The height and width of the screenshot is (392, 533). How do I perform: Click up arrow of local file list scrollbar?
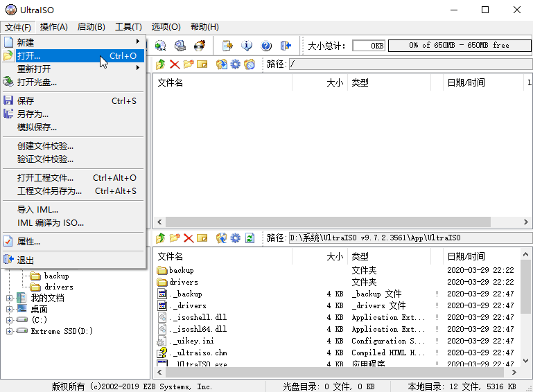click(525, 254)
